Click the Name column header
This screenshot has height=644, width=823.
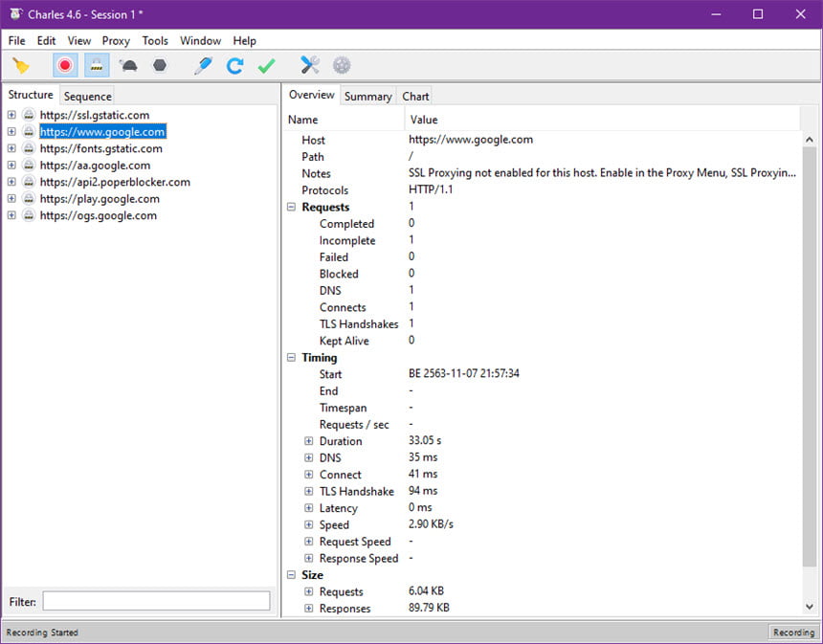(344, 120)
